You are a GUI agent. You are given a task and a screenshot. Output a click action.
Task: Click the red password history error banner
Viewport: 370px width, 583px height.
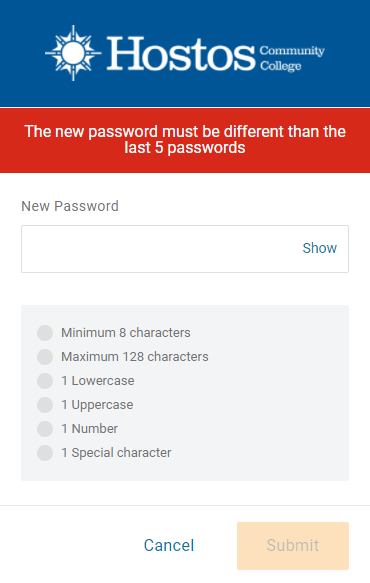[185, 140]
